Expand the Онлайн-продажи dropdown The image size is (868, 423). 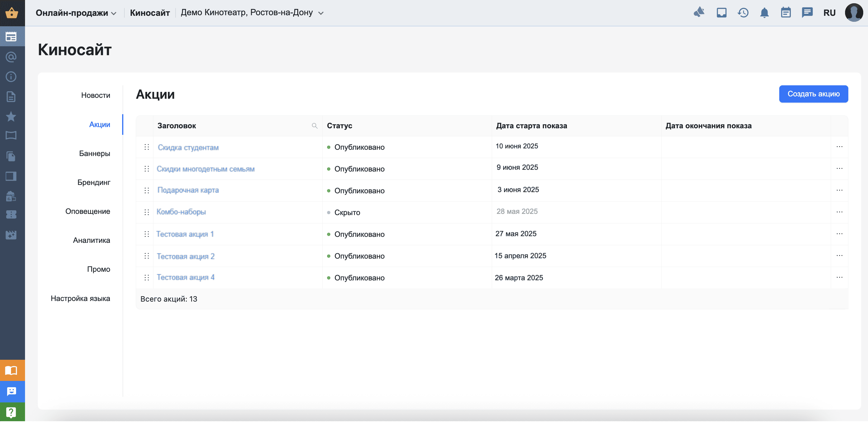coord(76,13)
